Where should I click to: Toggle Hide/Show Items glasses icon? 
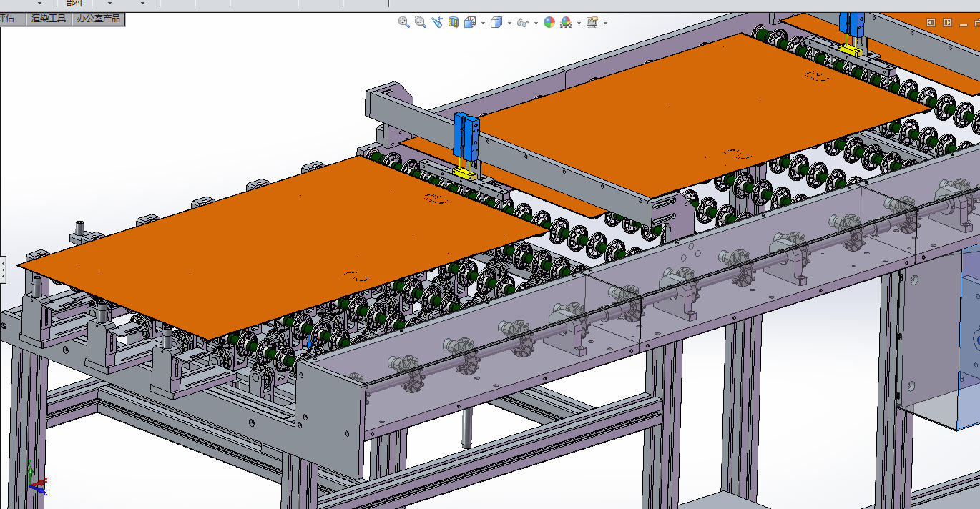coord(523,23)
